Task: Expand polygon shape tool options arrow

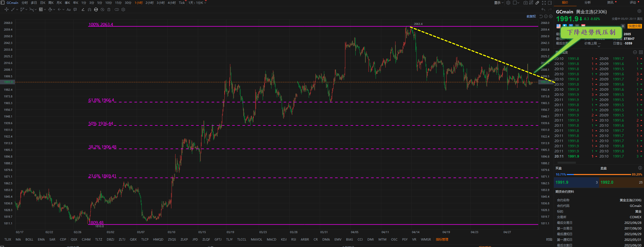Action: click(26, 10)
